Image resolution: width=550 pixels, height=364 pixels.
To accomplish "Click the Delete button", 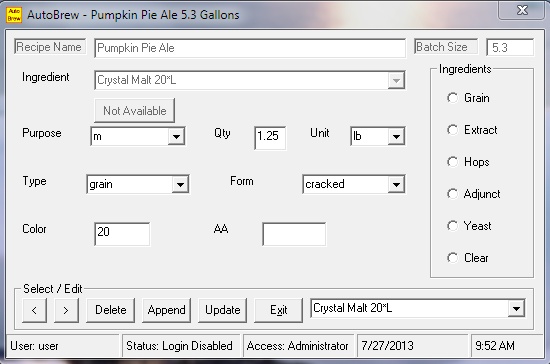I will 110,310.
